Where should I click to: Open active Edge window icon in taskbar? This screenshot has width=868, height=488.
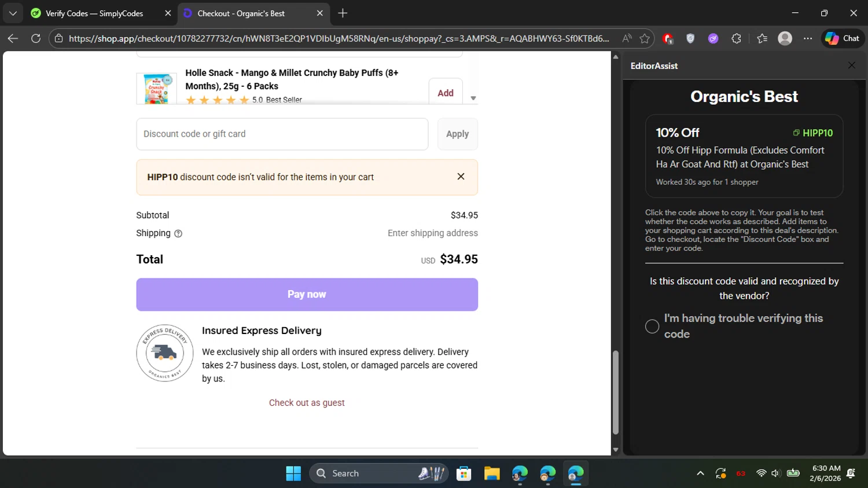pos(576,474)
